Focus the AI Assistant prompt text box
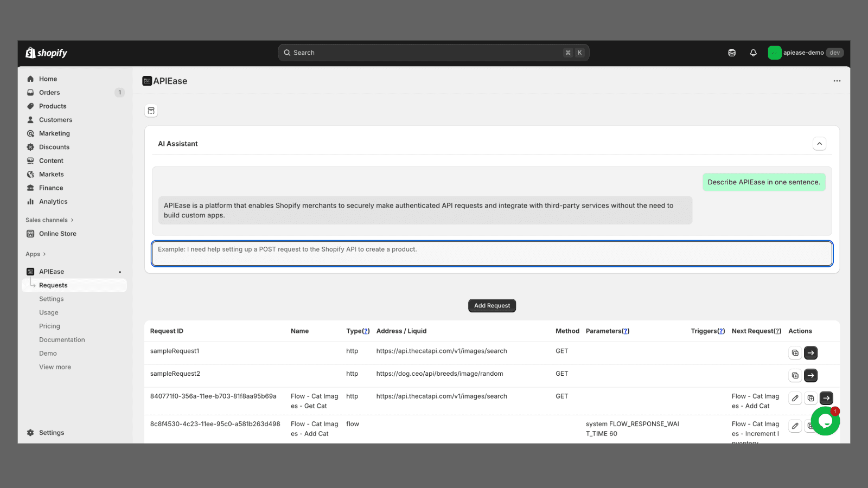Viewport: 868px width, 488px height. click(x=492, y=254)
